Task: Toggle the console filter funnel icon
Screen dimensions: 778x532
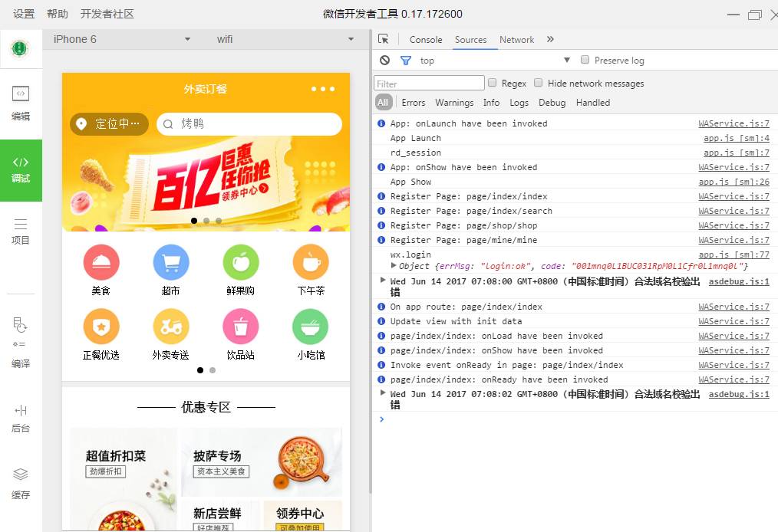Action: (405, 60)
